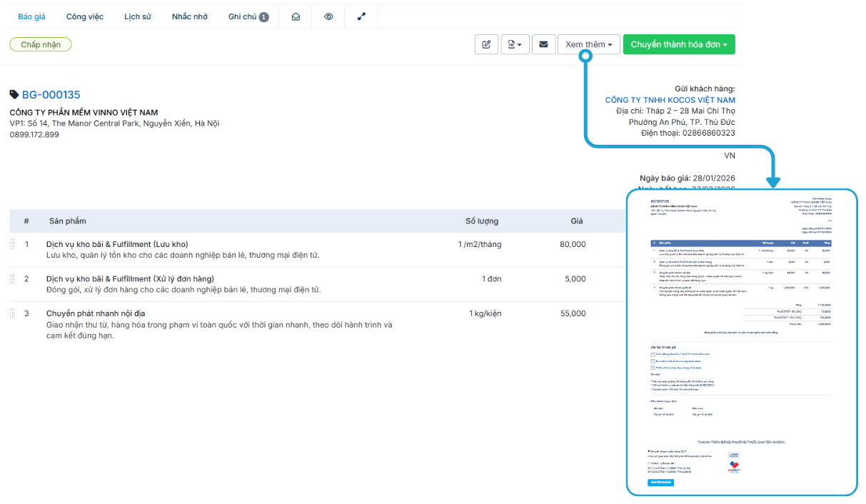Click the Giá column header
Screen dimensions: 866x504
(577, 221)
